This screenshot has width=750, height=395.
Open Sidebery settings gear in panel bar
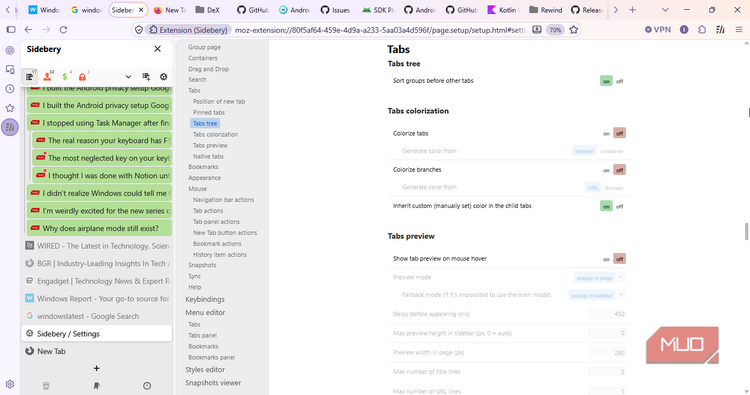(x=164, y=77)
